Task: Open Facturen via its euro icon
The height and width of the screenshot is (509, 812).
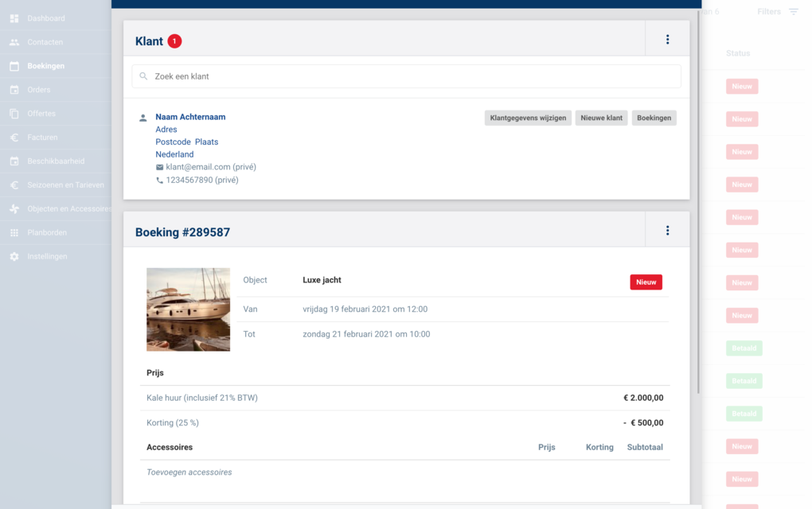Action: pos(14,138)
